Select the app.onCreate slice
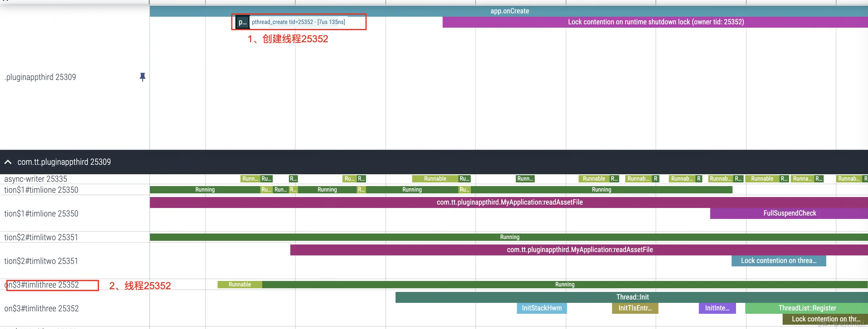This screenshot has width=868, height=329. (x=510, y=11)
